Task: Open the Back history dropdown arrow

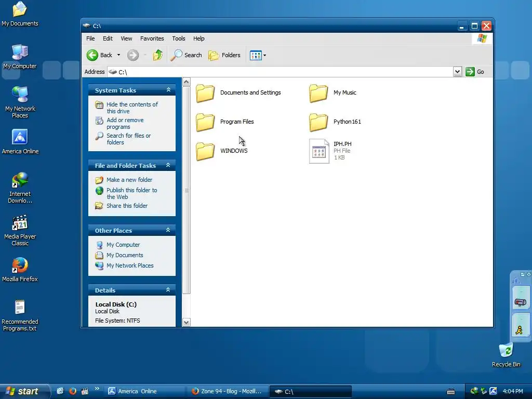Action: (118, 55)
